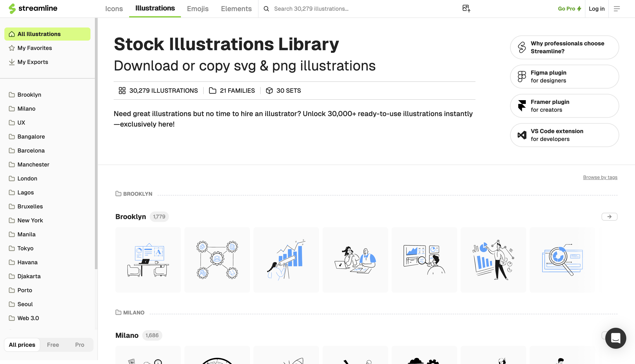The width and height of the screenshot is (635, 364).
Task: Open My Exports via the download icon
Action: click(x=12, y=62)
